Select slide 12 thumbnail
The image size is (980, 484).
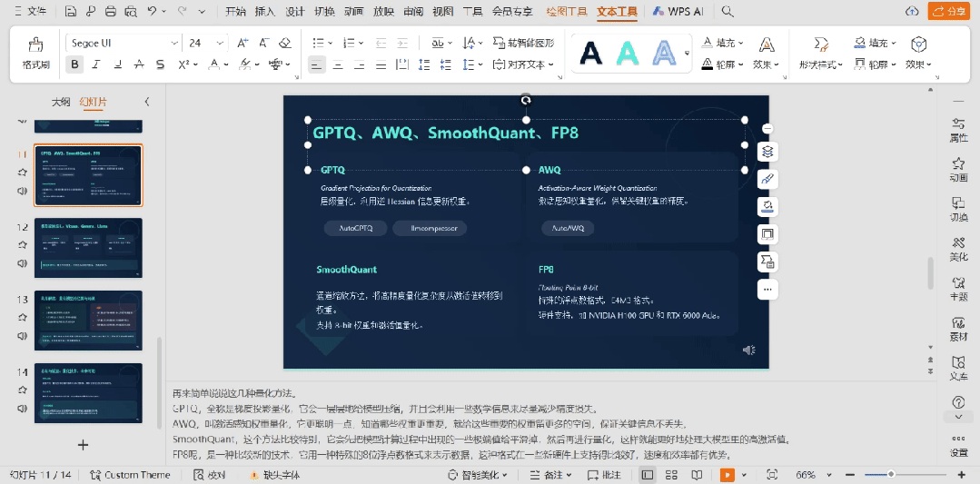coord(88,248)
